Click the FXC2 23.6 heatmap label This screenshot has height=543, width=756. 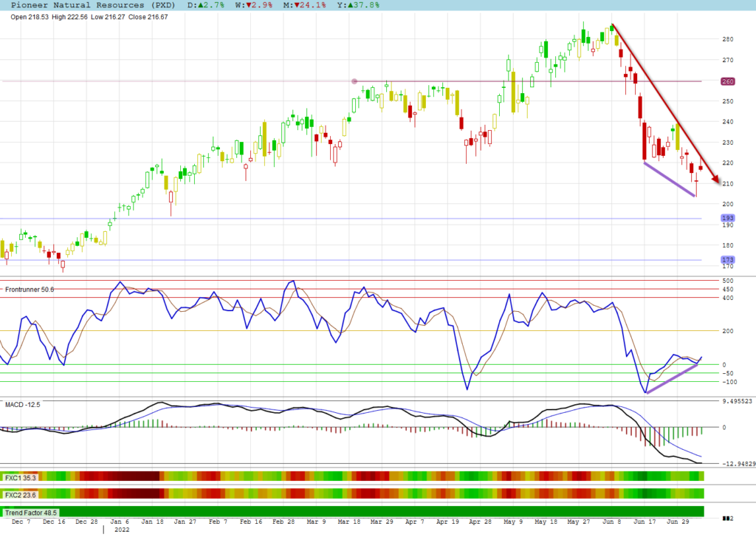click(x=20, y=495)
